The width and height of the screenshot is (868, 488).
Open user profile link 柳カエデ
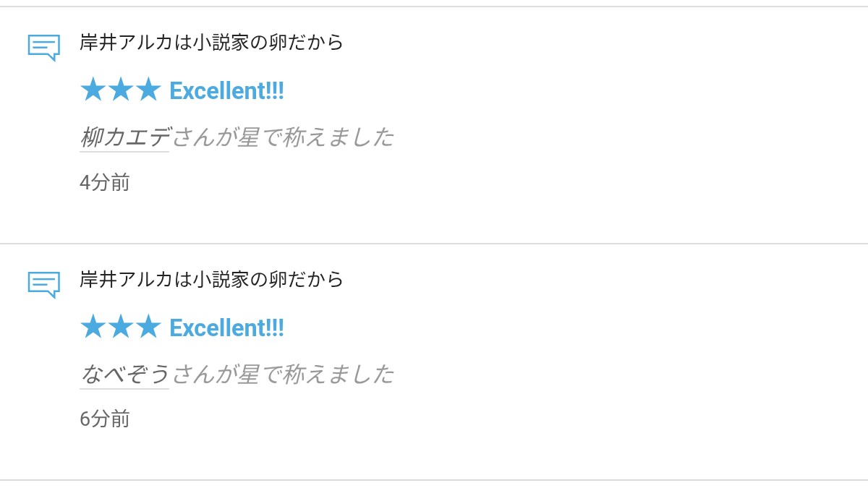click(x=124, y=137)
